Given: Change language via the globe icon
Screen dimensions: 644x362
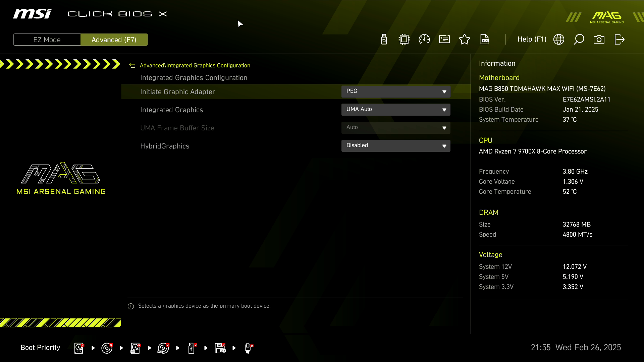Looking at the screenshot, I should point(559,40).
